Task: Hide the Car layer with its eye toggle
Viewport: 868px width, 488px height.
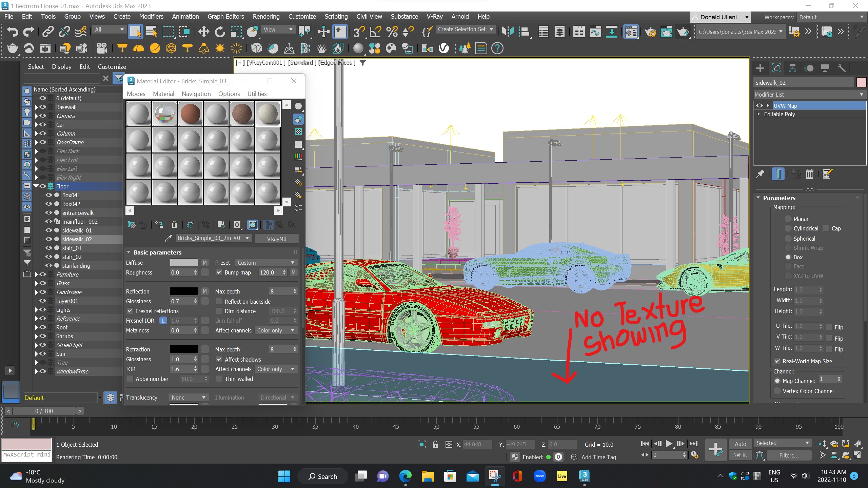Action: tap(43, 125)
